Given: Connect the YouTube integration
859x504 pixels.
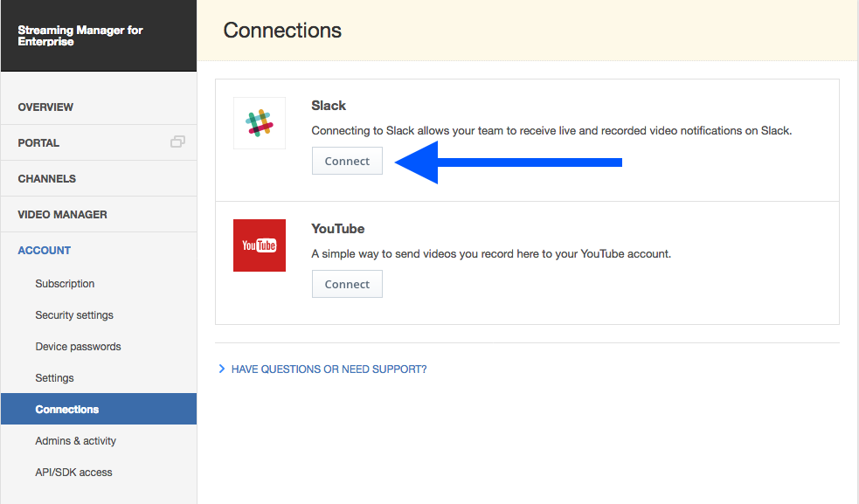Looking at the screenshot, I should (x=347, y=284).
